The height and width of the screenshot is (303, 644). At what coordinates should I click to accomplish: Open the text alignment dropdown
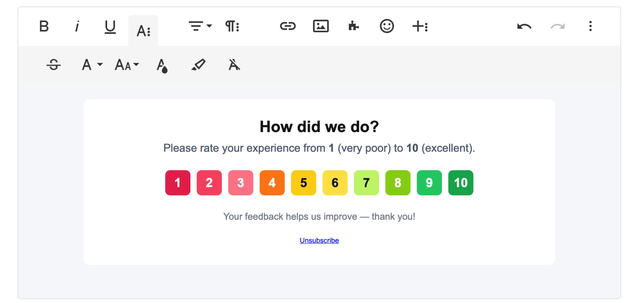(200, 26)
